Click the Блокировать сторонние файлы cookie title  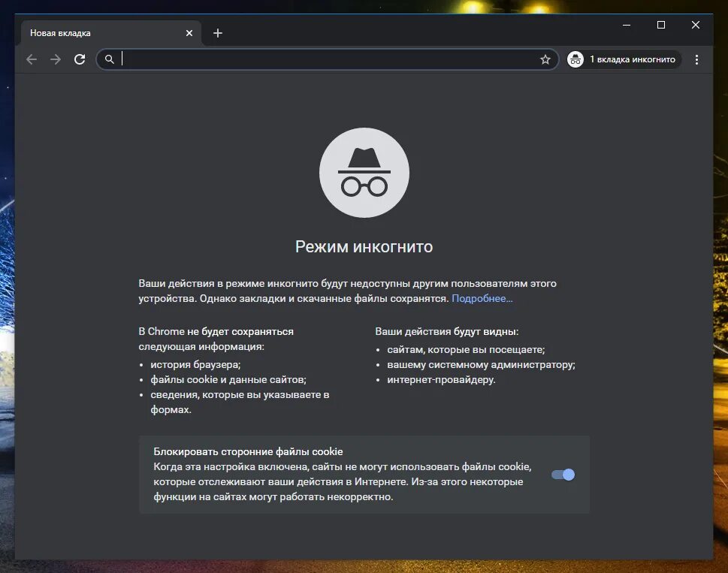[249, 451]
